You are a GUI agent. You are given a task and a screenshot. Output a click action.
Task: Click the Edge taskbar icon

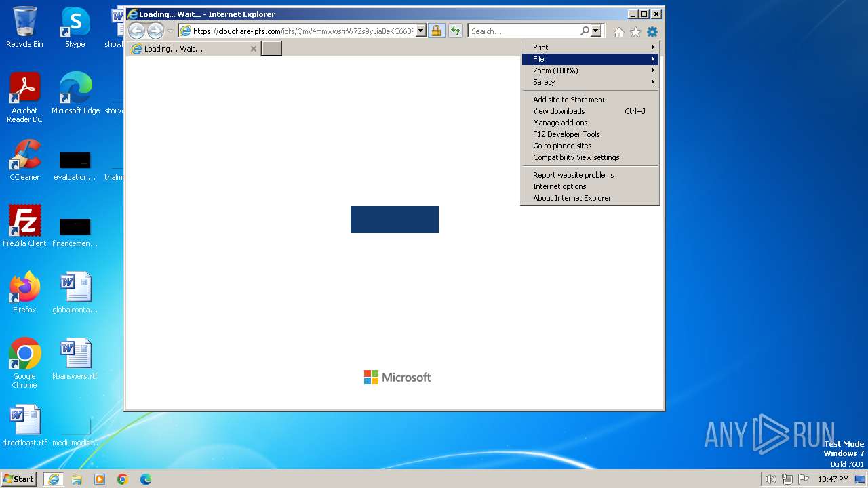click(146, 479)
